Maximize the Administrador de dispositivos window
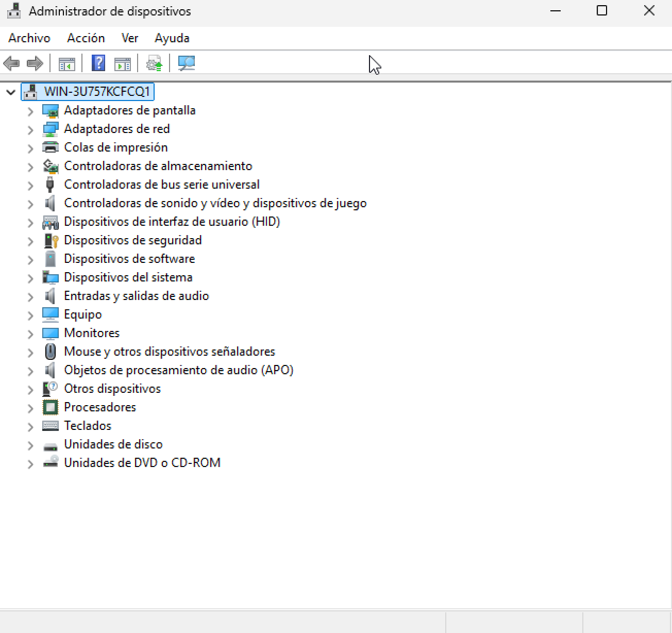The height and width of the screenshot is (633, 672). point(602,11)
